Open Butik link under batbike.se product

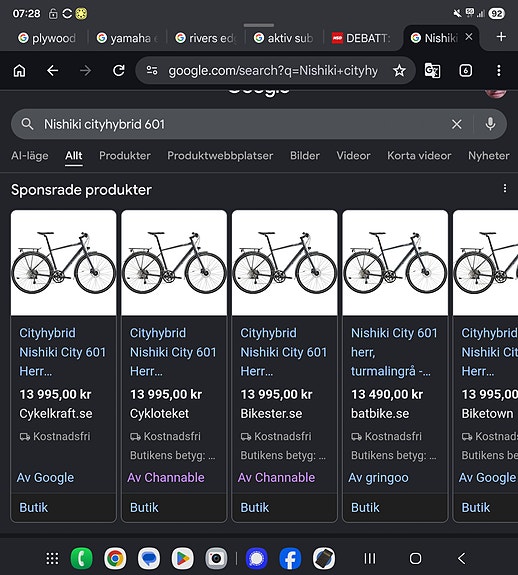pos(365,508)
